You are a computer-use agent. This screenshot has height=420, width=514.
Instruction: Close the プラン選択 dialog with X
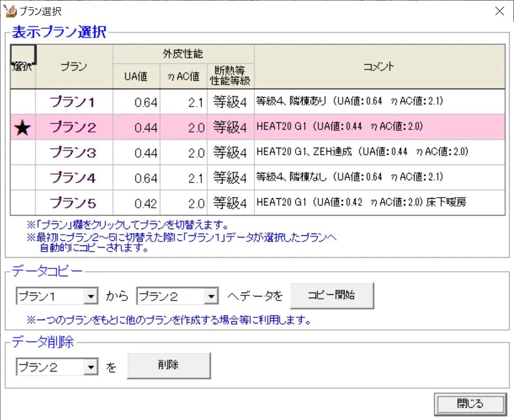coord(499,11)
